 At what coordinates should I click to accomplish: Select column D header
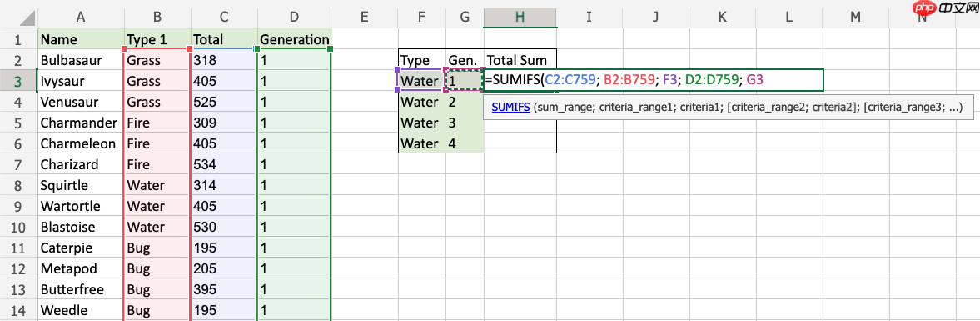tap(295, 18)
